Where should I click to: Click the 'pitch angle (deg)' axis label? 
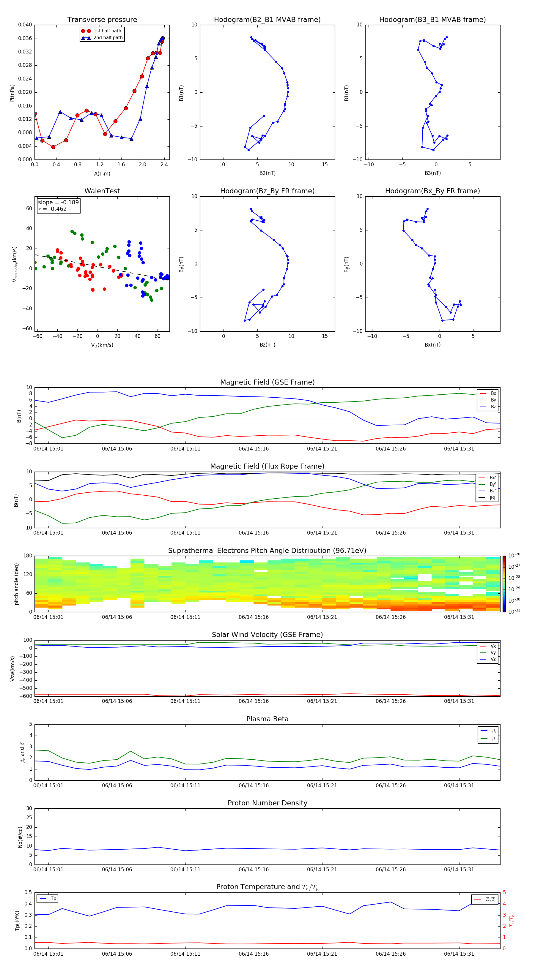click(16, 584)
